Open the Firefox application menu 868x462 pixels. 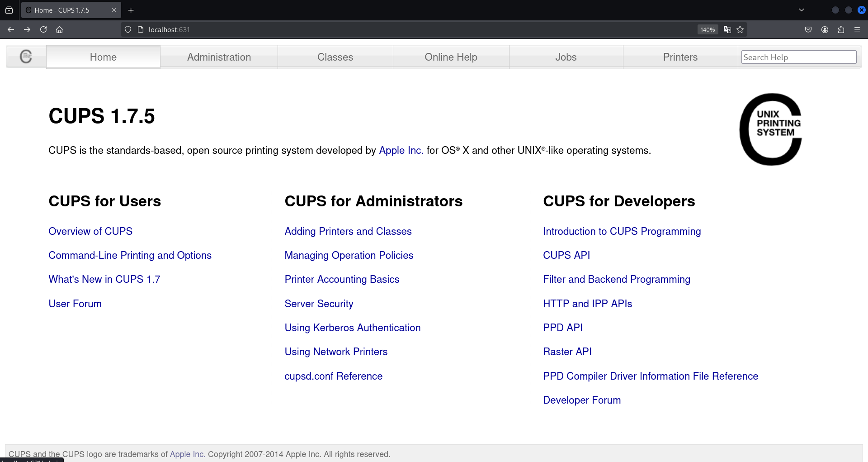click(857, 29)
